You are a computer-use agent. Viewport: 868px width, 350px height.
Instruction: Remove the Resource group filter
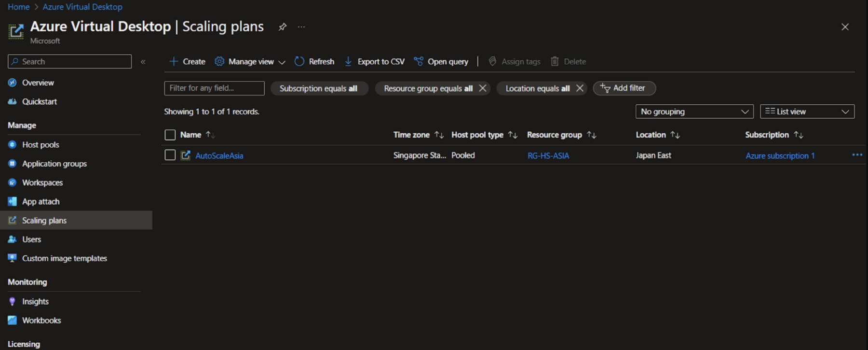483,88
